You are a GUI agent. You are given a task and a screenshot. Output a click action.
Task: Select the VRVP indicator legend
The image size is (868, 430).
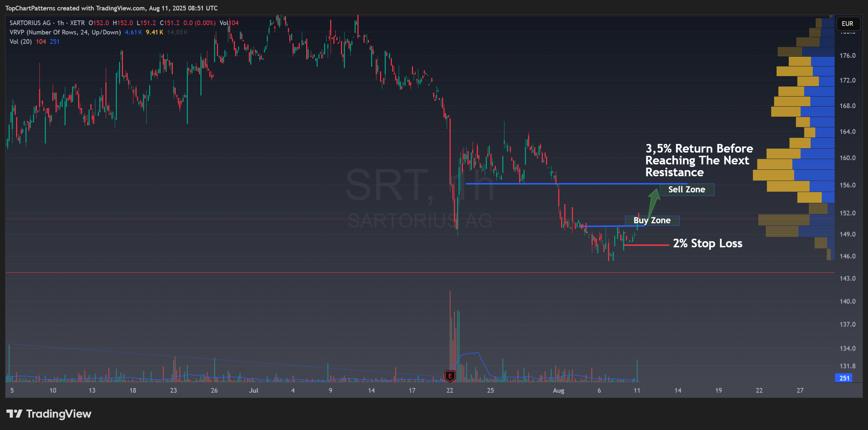coord(65,32)
